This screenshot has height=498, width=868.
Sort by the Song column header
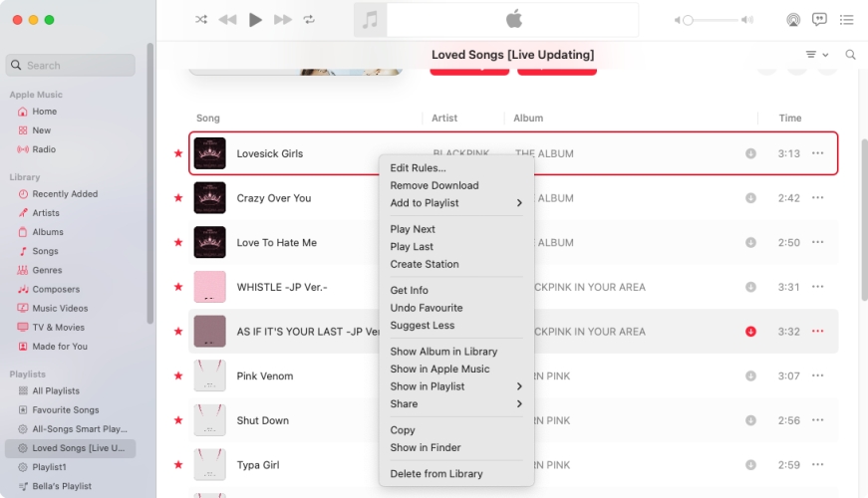[x=208, y=118]
